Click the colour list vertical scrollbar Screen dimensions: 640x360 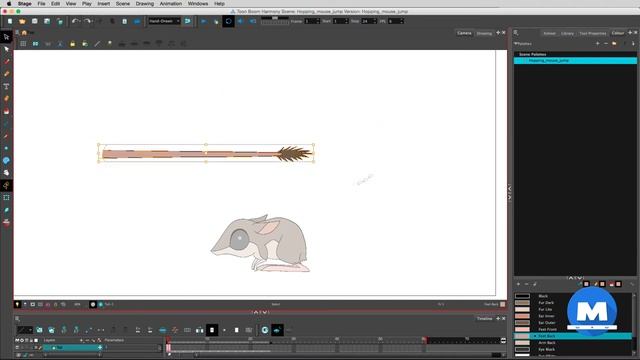[x=634, y=324]
